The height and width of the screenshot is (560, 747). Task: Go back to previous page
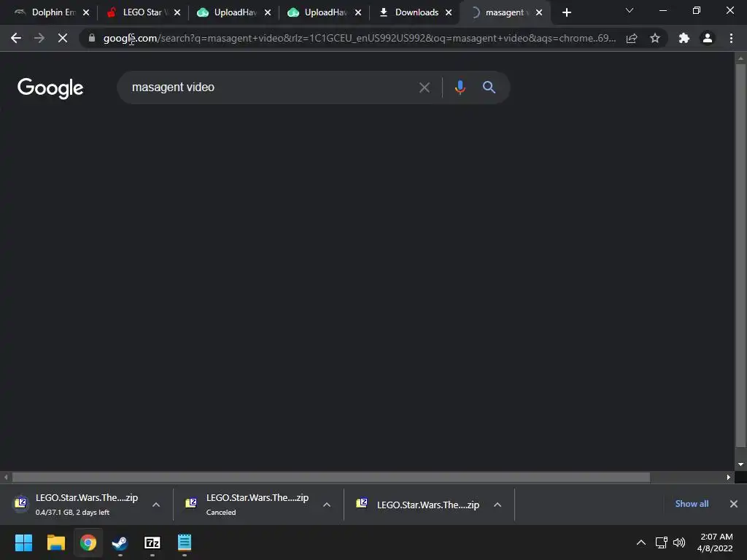(16, 38)
